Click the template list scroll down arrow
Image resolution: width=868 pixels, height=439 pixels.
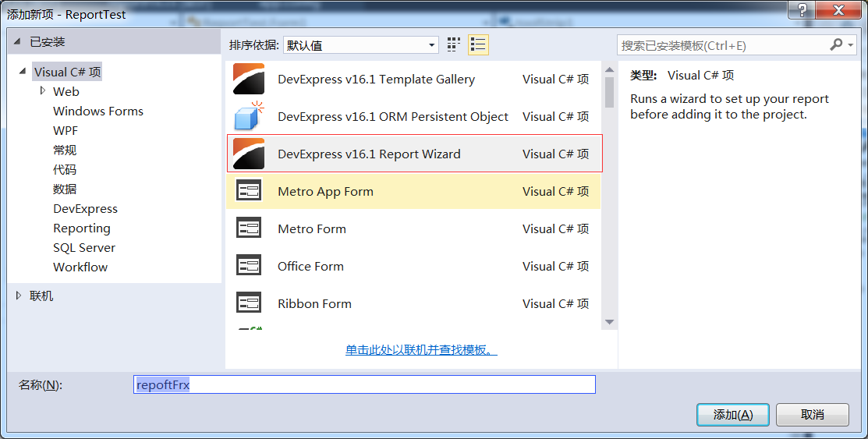[610, 321]
